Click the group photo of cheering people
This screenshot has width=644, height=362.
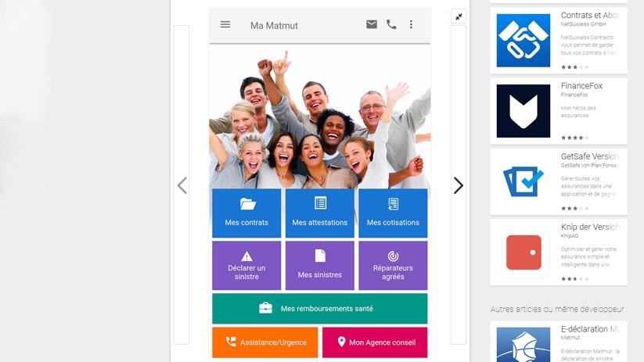319,118
